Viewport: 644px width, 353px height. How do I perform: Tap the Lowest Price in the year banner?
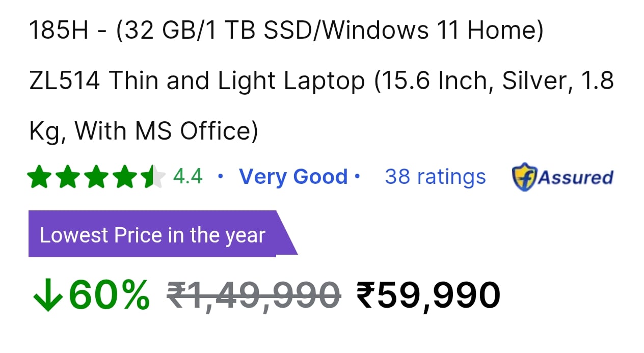coord(163,234)
